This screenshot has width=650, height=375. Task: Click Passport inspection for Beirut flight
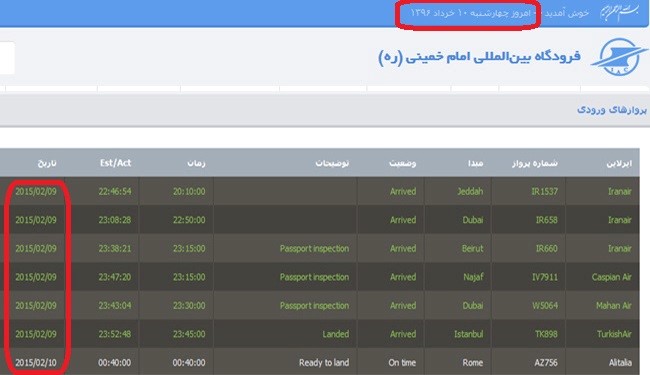click(314, 249)
